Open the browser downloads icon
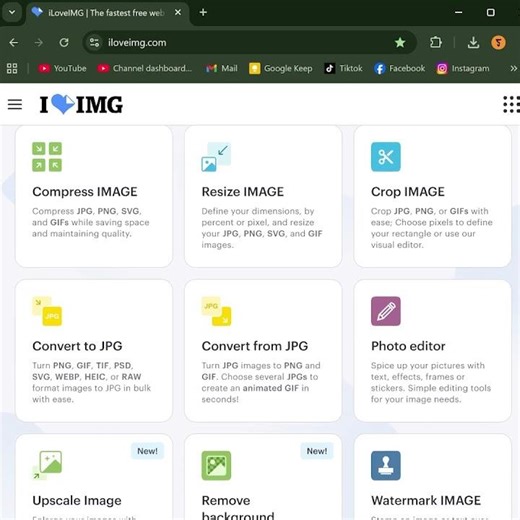This screenshot has width=520, height=520. tap(473, 43)
